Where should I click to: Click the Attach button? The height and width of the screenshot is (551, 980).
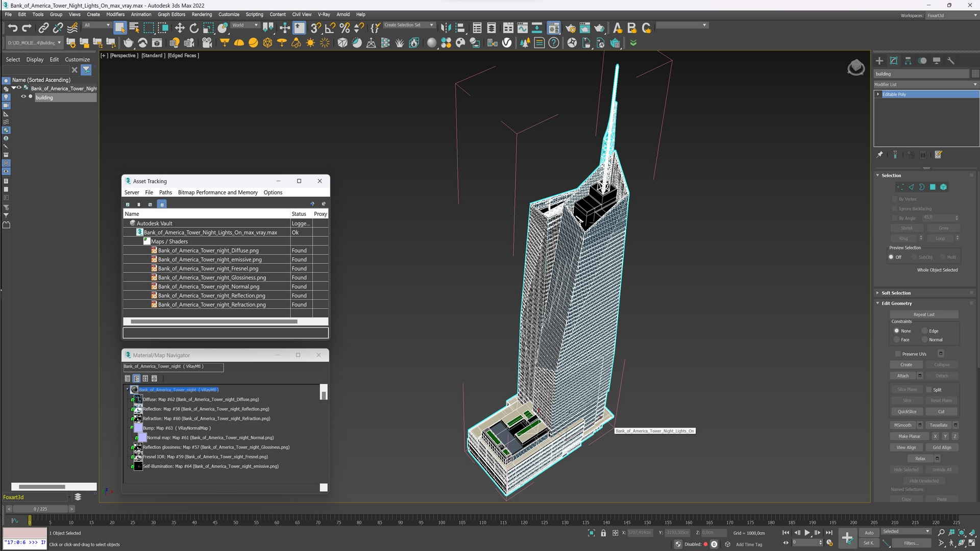click(903, 376)
